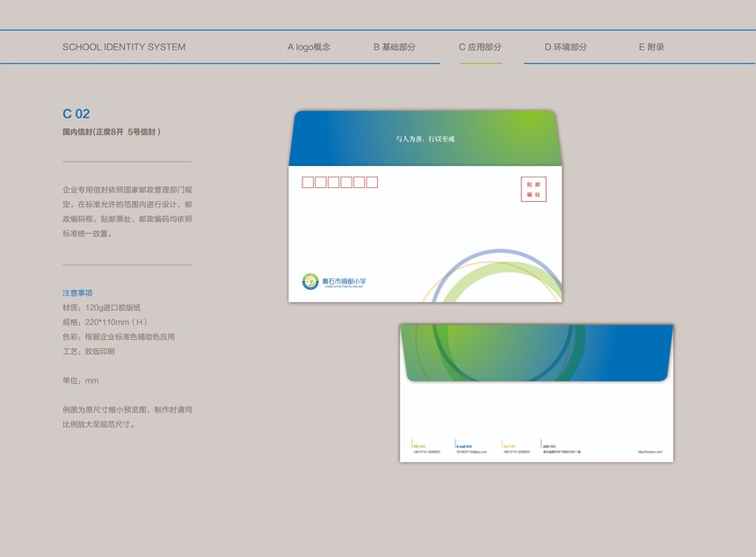756x557 pixels.
Task: Select the 与人为善 slogan on the envelope flap
Action: tap(425, 139)
